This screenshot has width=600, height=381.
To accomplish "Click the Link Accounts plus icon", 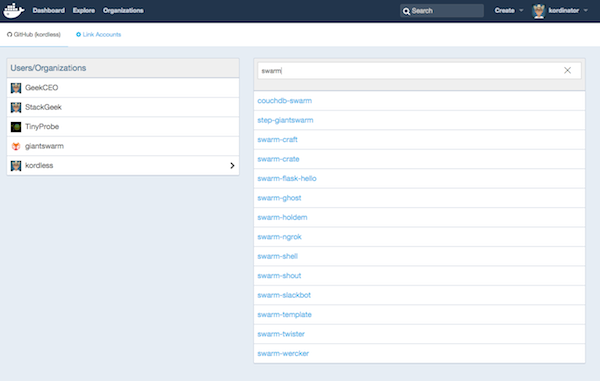I will (78, 34).
